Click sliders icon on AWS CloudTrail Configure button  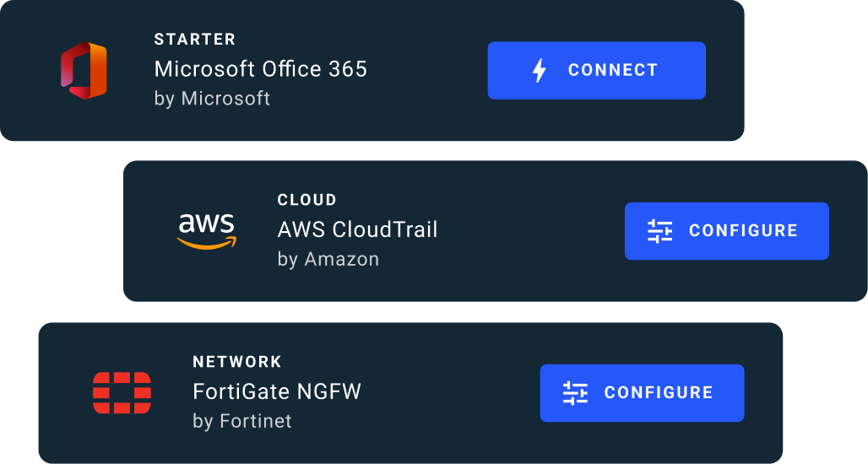pos(659,231)
